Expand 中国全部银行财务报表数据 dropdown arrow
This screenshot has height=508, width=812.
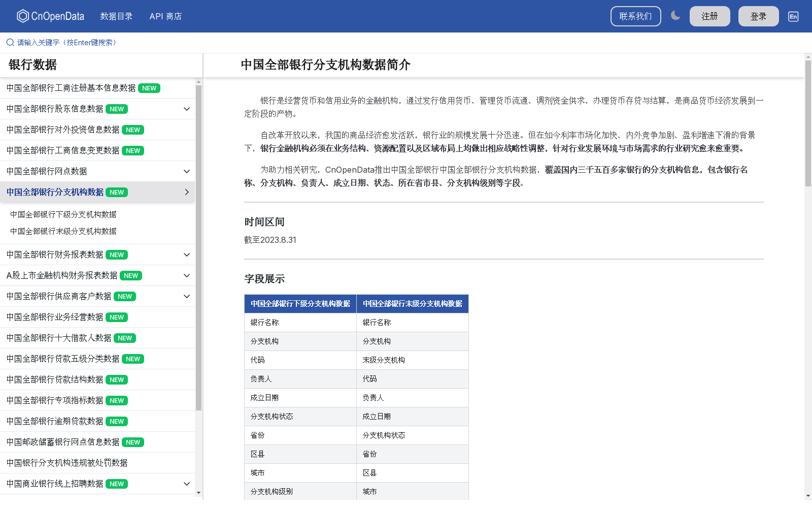186,255
